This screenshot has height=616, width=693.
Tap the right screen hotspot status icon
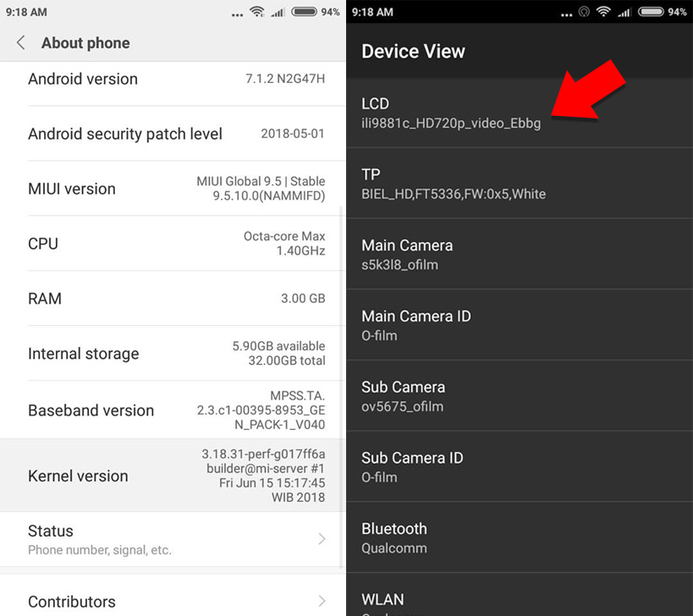point(585,12)
